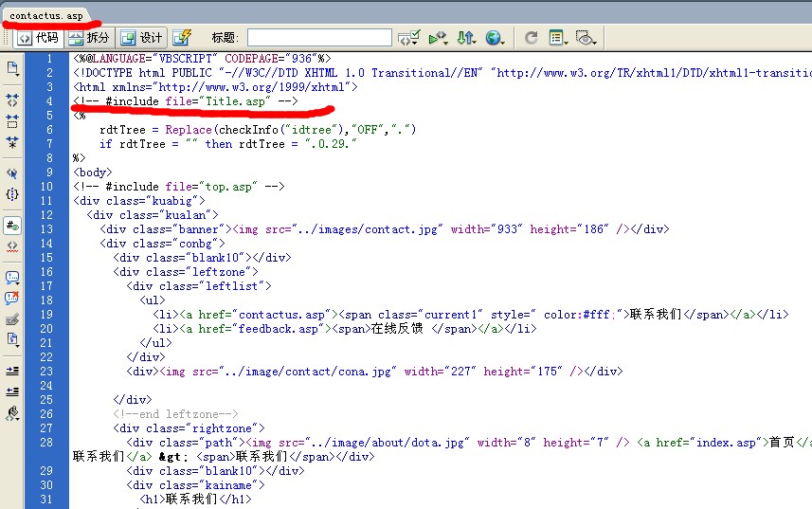Image resolution: width=812 pixels, height=509 pixels.
Task: Click the Expand All icon
Action: tap(12, 142)
